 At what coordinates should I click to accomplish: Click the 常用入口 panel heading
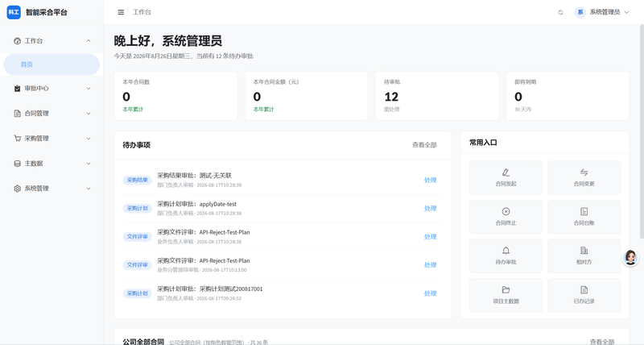484,143
